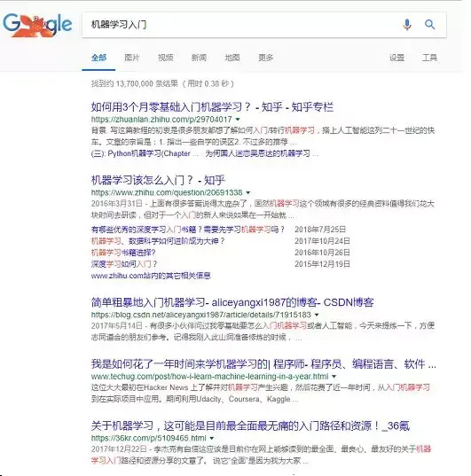Click URL text www.techug.com/post/how-i-learn-machine-learning
This screenshot has height=476, width=471.
point(209,377)
